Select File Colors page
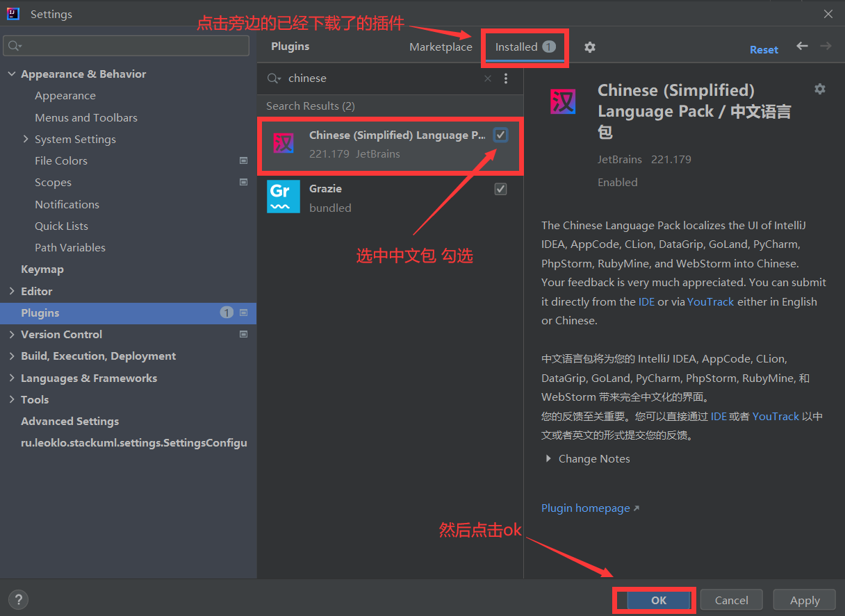Screen dimensions: 845x616 tap(61, 160)
